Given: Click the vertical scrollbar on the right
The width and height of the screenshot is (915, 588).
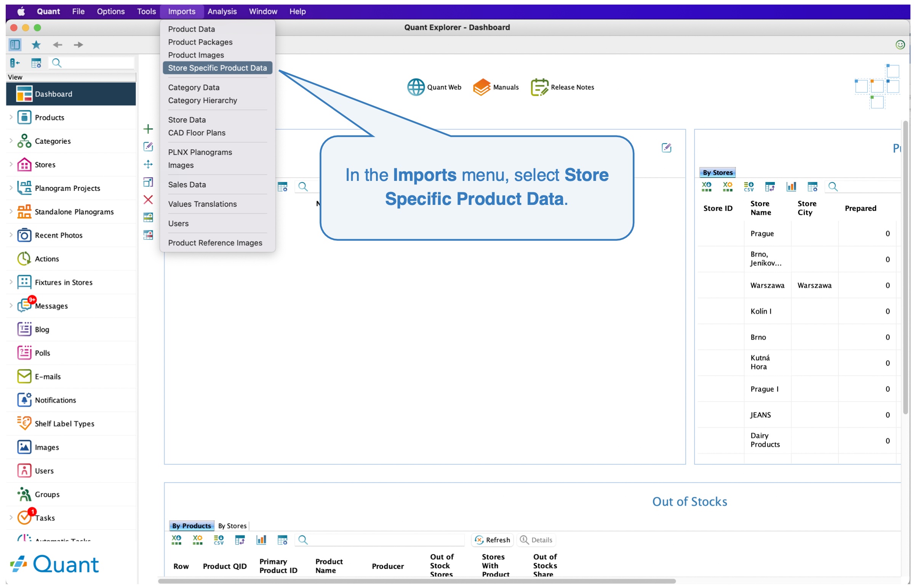Looking at the screenshot, I should (905, 267).
